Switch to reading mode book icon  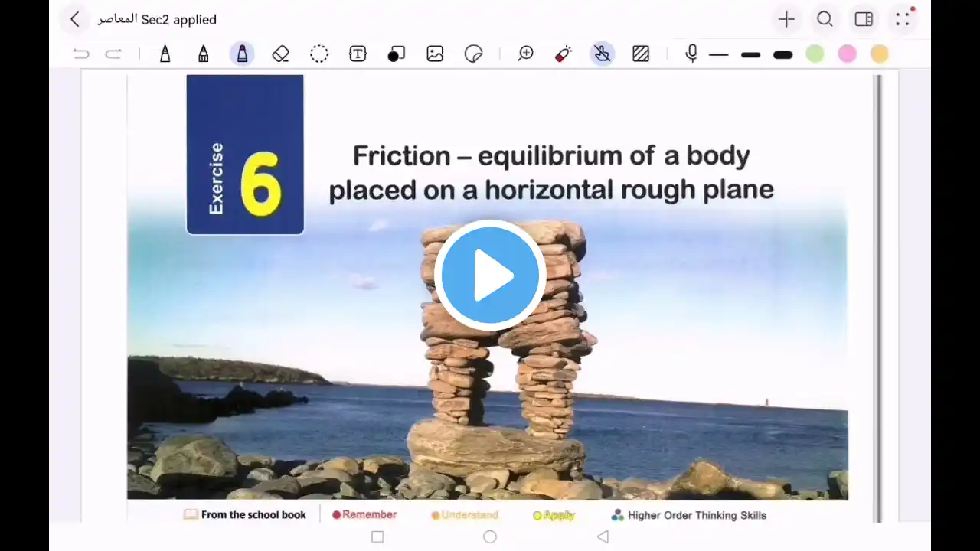tap(864, 20)
